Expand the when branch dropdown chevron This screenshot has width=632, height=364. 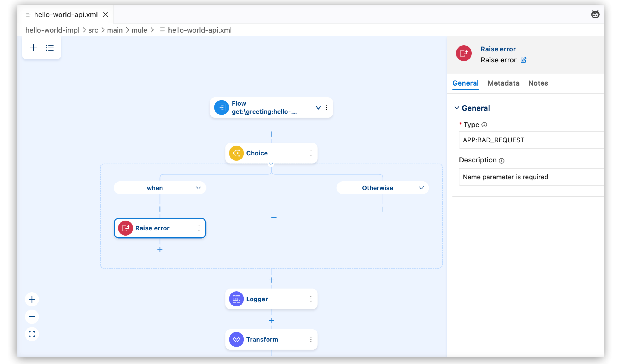pos(198,188)
